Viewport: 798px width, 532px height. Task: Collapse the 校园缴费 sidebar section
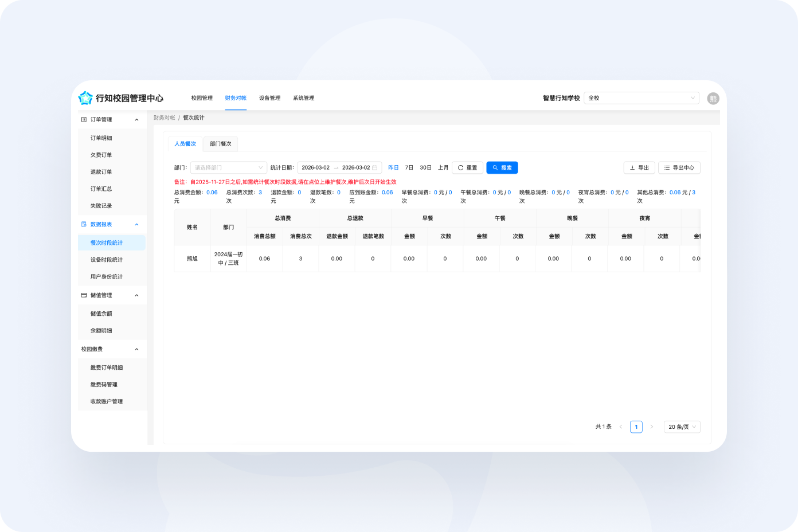[136, 349]
